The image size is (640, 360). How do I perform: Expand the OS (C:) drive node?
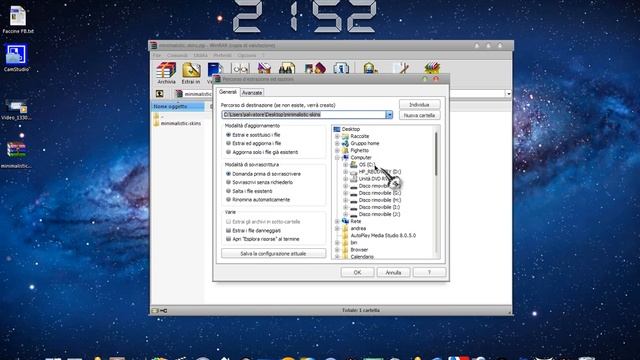346,164
